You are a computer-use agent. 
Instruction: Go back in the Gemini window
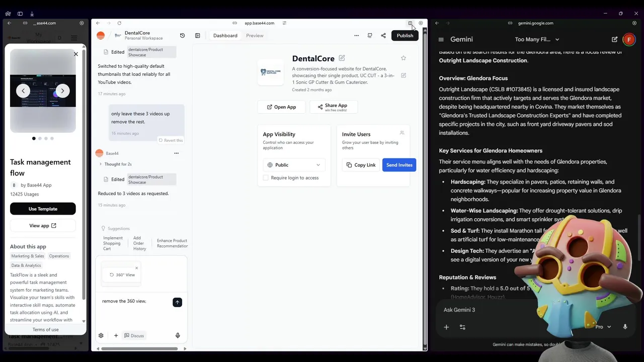(437, 23)
